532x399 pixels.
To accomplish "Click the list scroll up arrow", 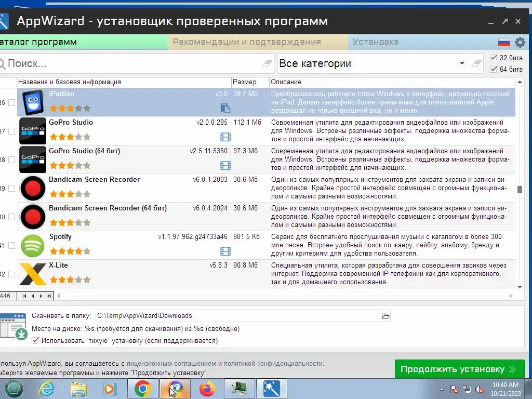I will pos(520,82).
